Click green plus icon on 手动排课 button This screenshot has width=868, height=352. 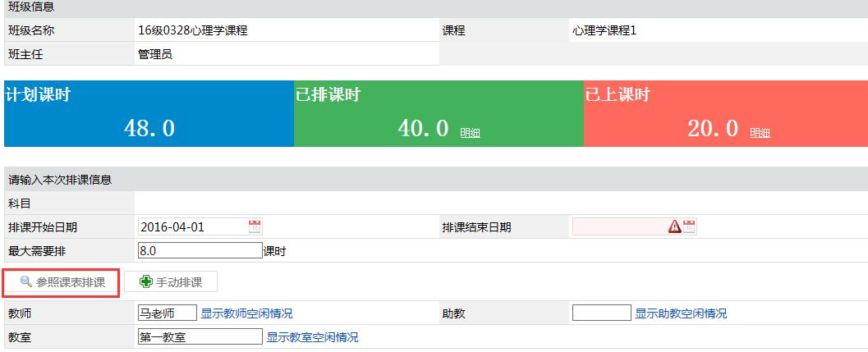146,282
